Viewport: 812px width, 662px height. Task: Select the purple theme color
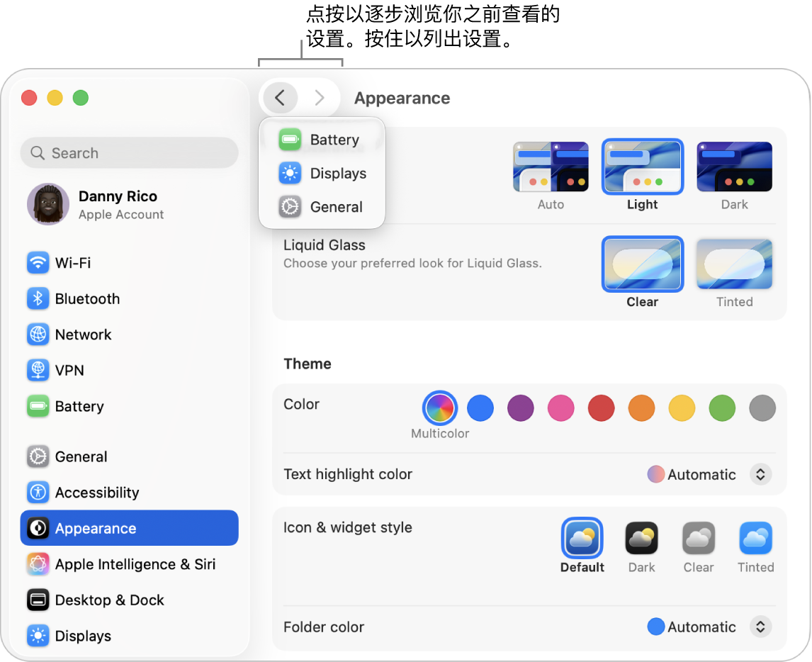[x=521, y=408]
